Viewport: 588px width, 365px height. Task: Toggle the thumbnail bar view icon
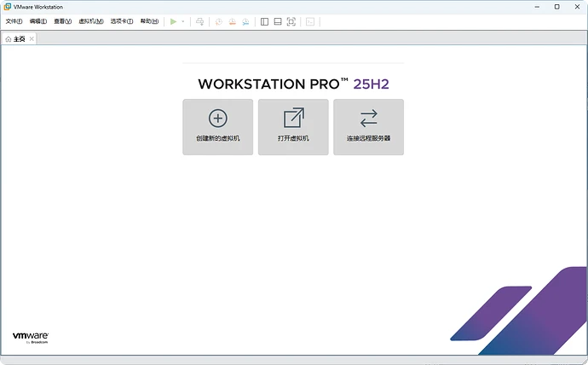278,22
